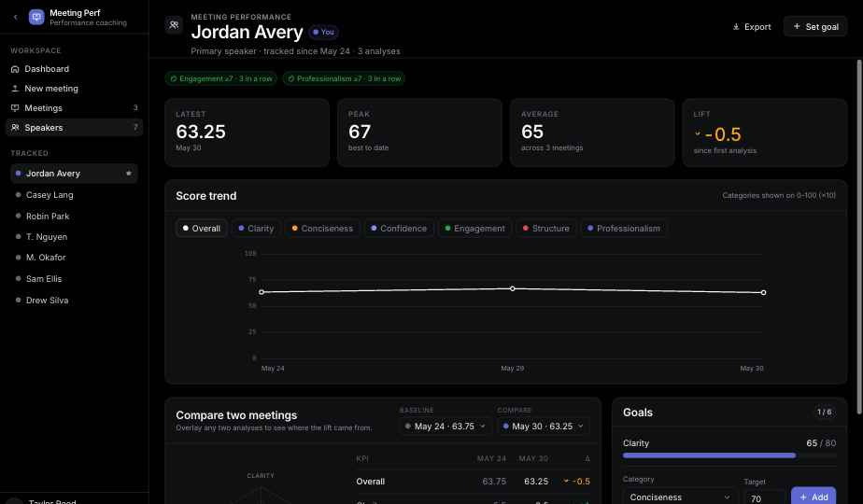
Task: Click the Dashboard home icon in sidebar
Action: click(15, 69)
